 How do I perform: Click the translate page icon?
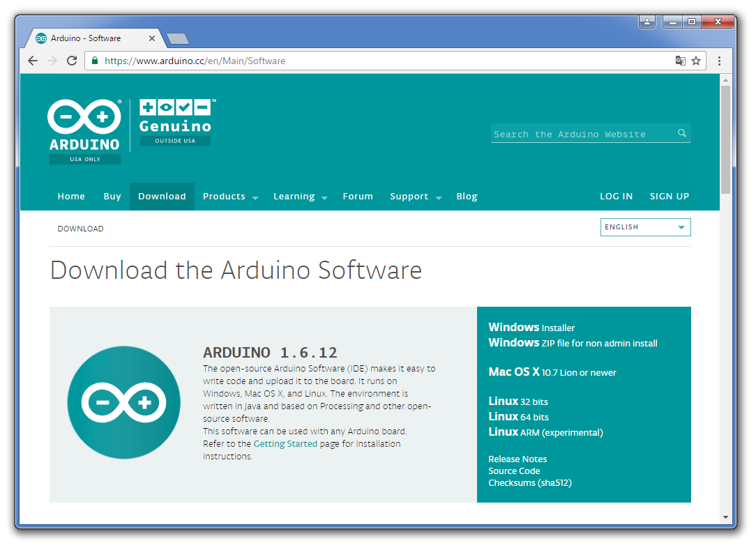pyautogui.click(x=680, y=61)
